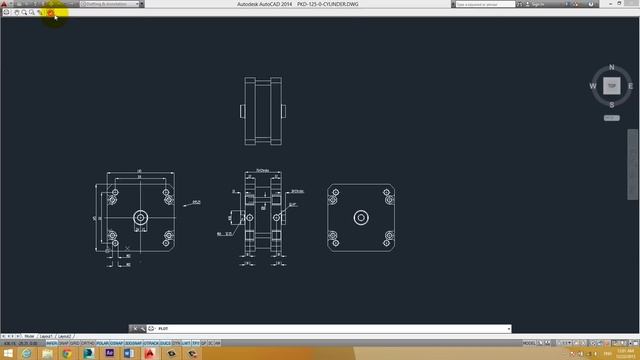Select the Pan hand tool
Image resolution: width=640 pixels, height=360 pixels.
click(17, 13)
